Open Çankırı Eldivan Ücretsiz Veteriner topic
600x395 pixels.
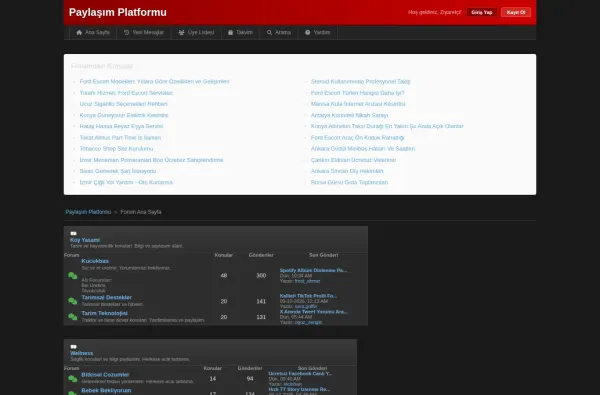click(x=354, y=160)
